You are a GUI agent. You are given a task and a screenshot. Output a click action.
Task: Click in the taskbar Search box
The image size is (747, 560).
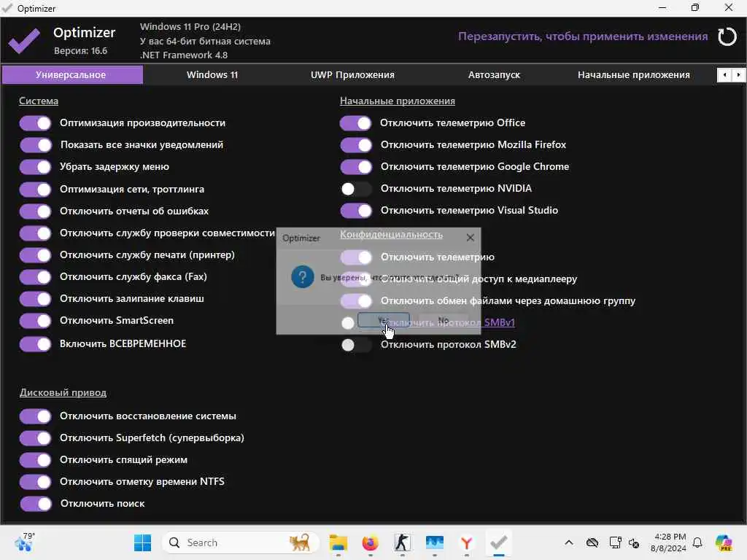(x=241, y=542)
